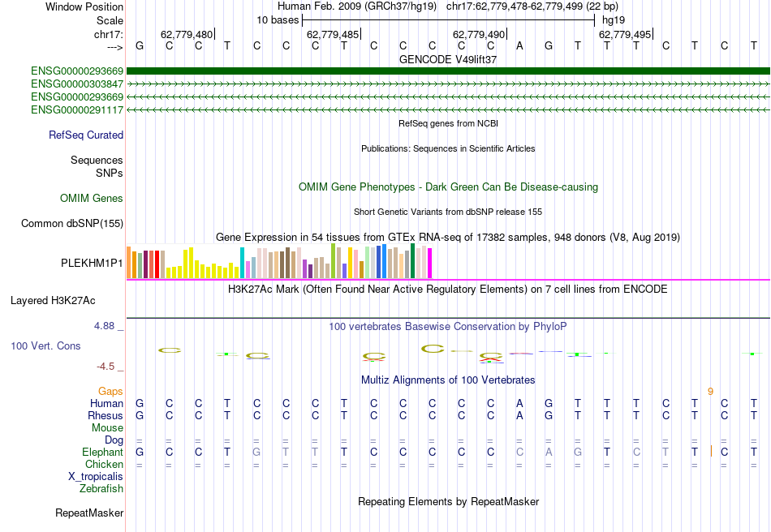Open the ENSG00000291117 gene label

[x=77, y=110]
